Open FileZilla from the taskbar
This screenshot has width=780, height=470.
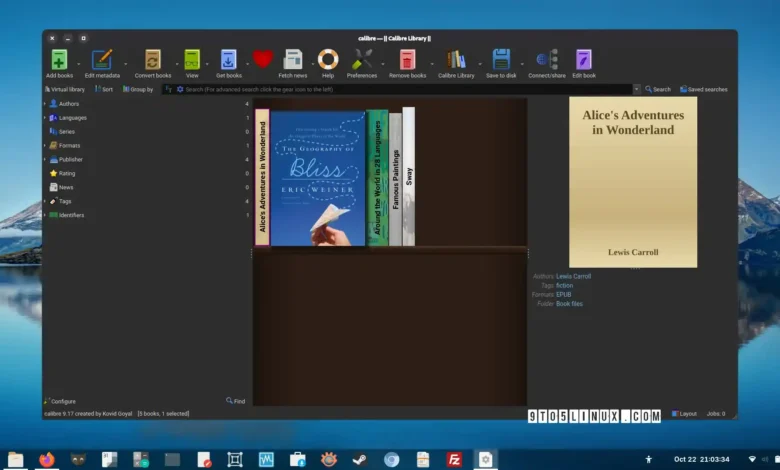pyautogui.click(x=454, y=459)
